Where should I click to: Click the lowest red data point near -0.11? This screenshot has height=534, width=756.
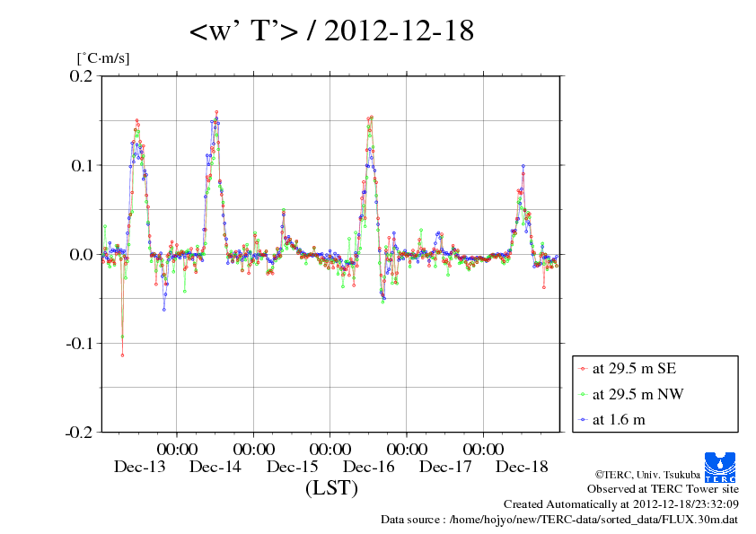pos(122,355)
